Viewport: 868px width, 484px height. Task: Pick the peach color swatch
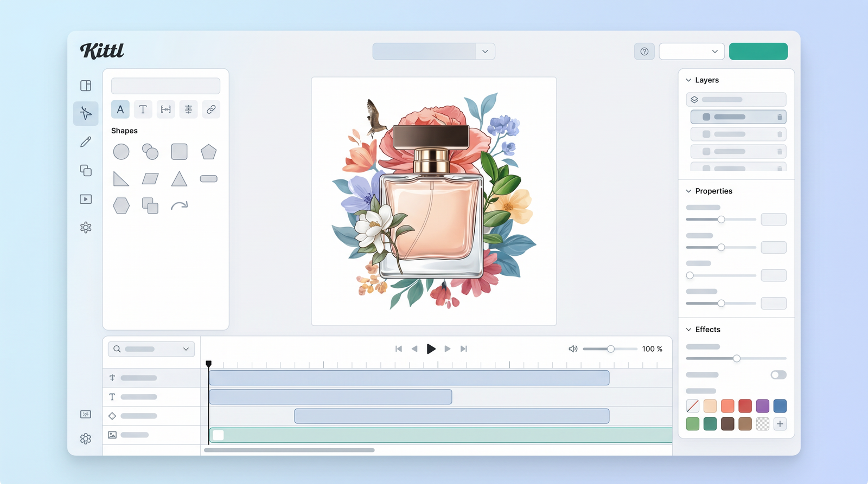coord(710,406)
